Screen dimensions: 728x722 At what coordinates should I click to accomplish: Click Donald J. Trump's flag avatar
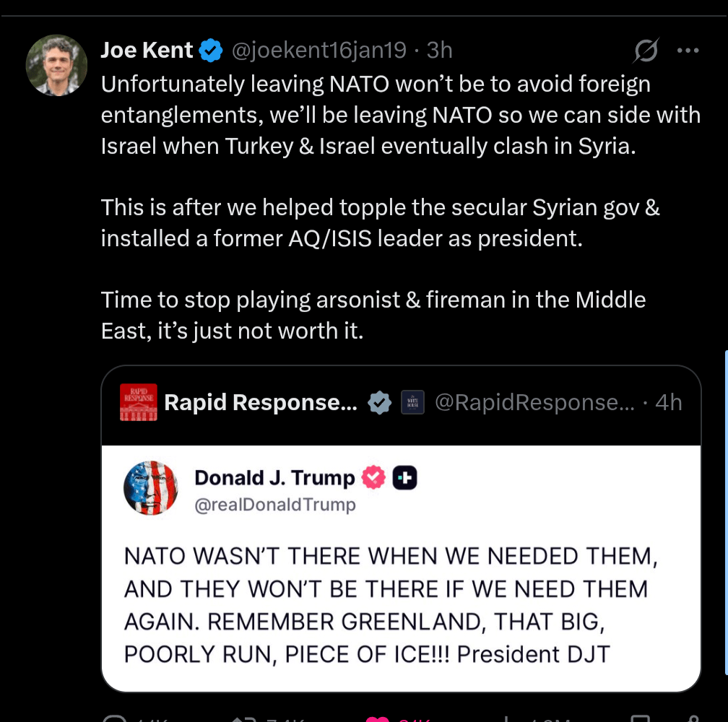click(x=151, y=487)
